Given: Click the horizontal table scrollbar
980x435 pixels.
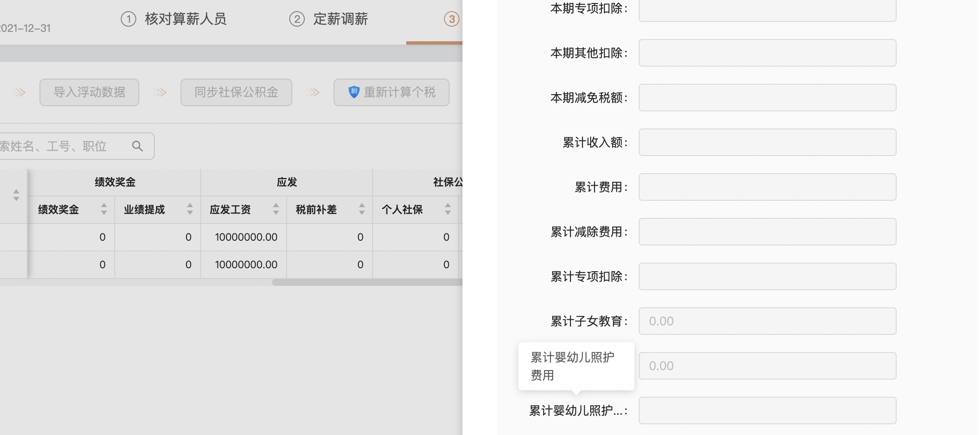Looking at the screenshot, I should [367, 282].
